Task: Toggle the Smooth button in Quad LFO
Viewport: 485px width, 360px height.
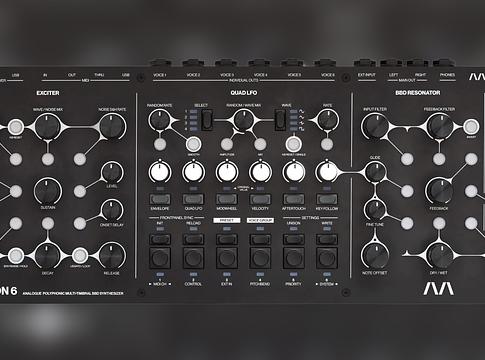Action: click(x=194, y=144)
